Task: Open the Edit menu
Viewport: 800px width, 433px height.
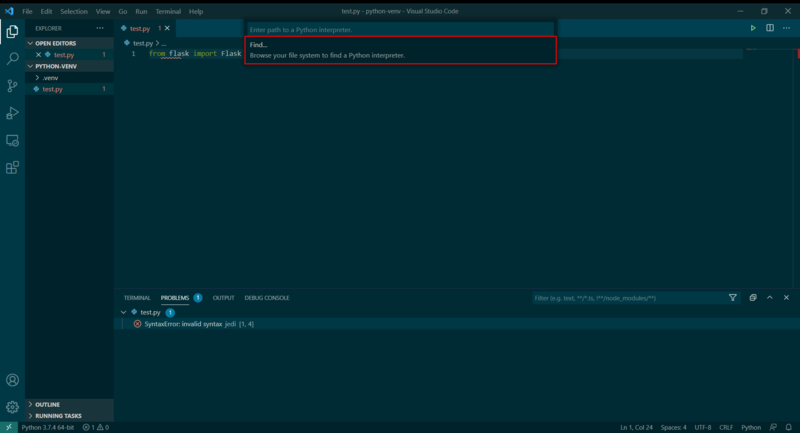Action: click(x=46, y=11)
